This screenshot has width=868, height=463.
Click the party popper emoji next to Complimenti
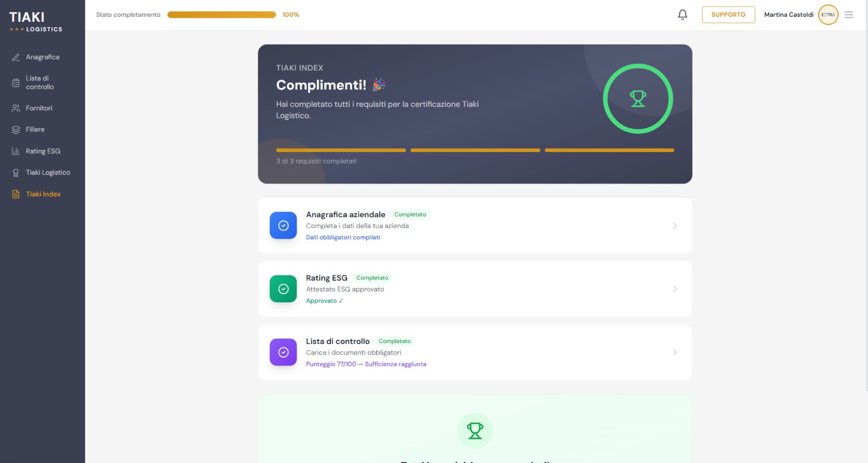click(379, 85)
